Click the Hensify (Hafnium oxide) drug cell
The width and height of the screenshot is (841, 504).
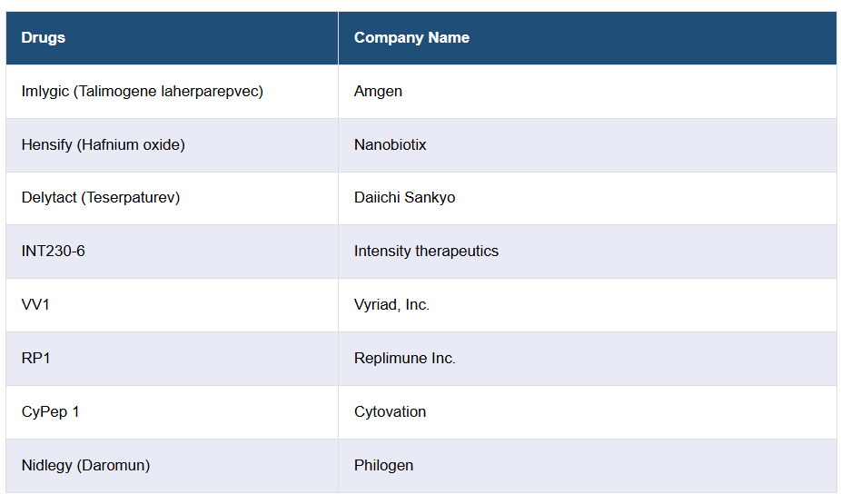coord(103,145)
